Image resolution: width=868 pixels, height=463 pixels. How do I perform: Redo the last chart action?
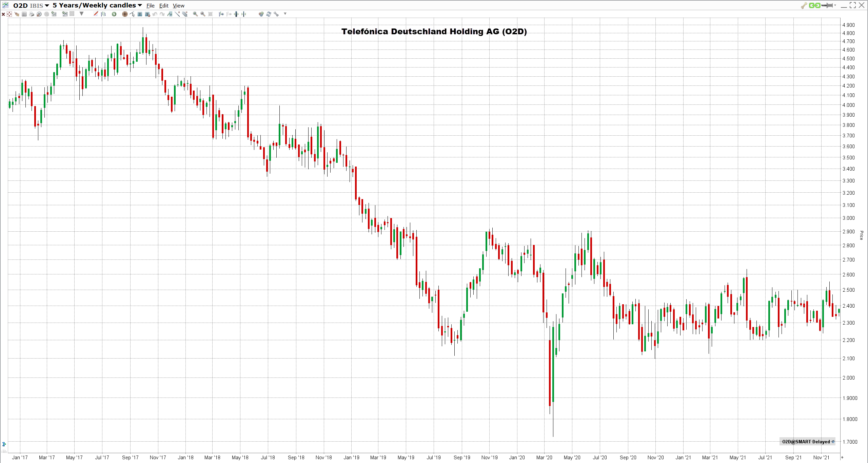tap(162, 14)
